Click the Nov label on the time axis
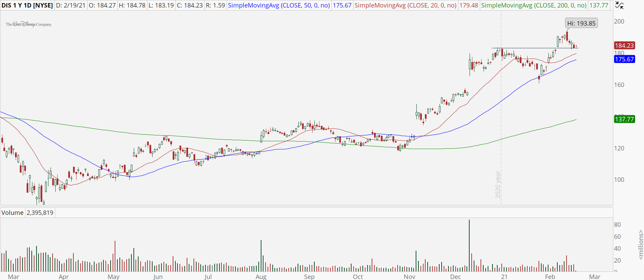 (410, 277)
